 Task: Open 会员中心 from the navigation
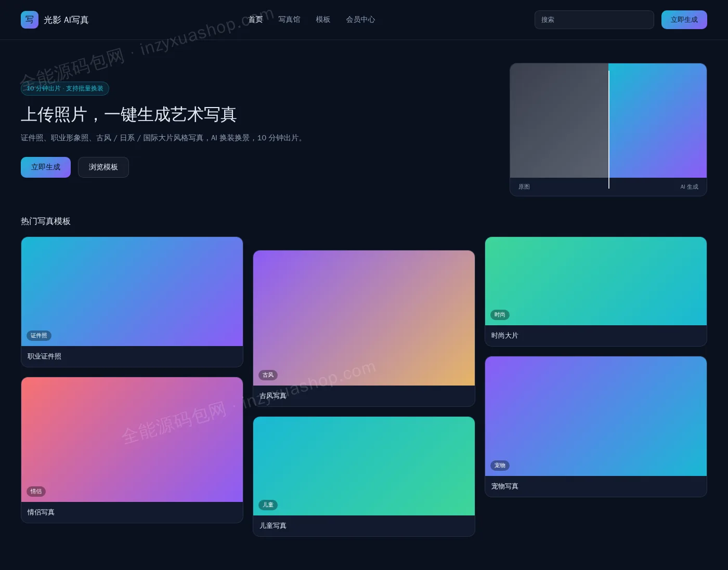(x=360, y=20)
